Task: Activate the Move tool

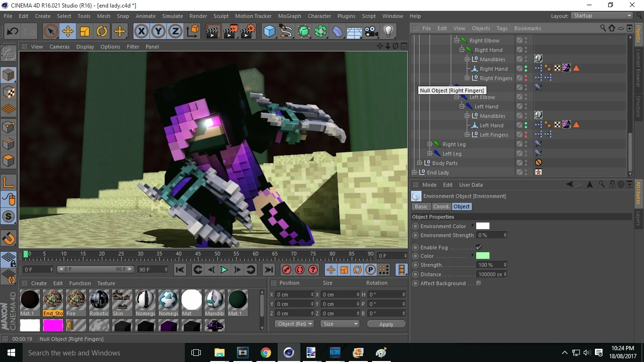Action: [x=67, y=32]
